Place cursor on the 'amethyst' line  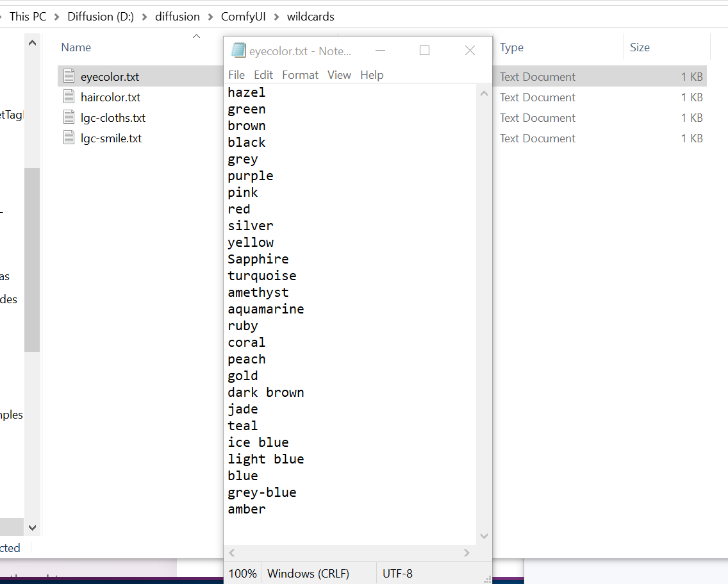click(x=258, y=293)
